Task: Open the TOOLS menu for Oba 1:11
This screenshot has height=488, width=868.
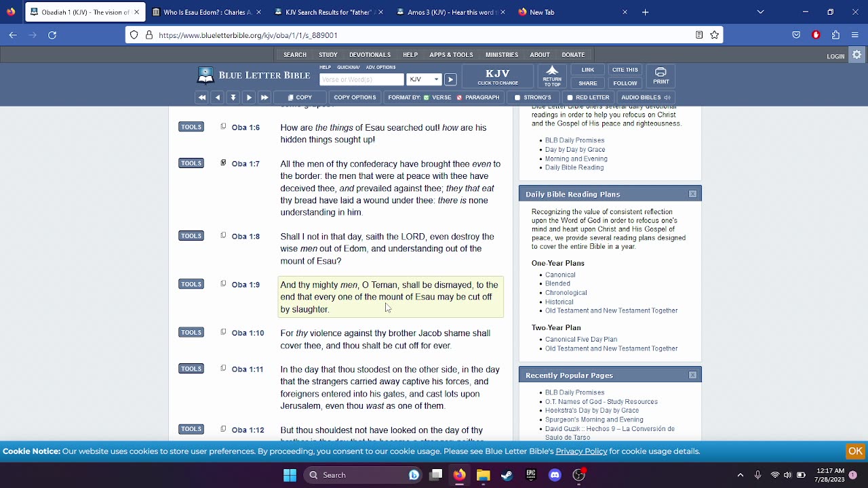Action: [x=191, y=369]
